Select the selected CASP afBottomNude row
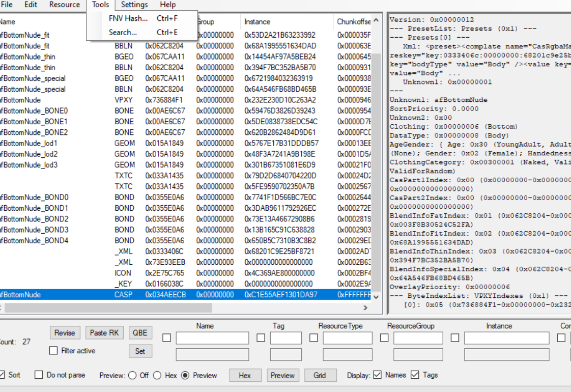571x392 pixels. click(185, 295)
